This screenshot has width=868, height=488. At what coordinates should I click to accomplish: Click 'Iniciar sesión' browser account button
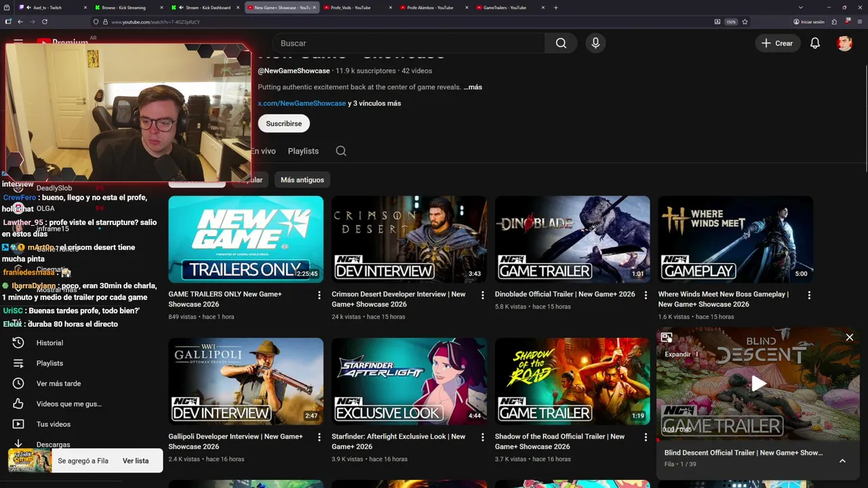809,22
